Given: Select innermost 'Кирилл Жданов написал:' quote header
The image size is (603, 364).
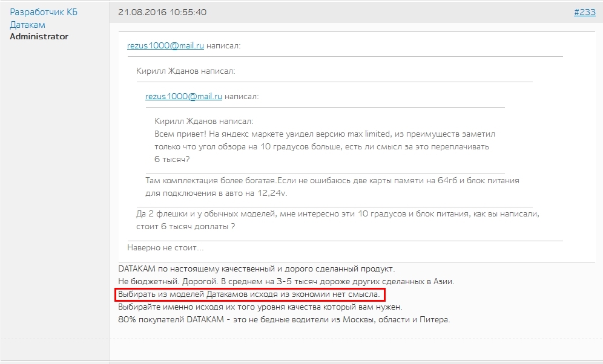Looking at the screenshot, I should 204,122.
